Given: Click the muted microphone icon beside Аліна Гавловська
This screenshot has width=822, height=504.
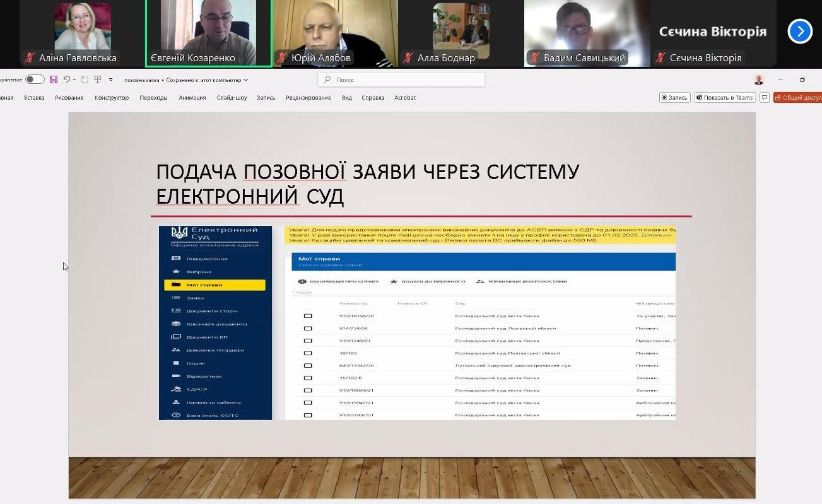Looking at the screenshot, I should pos(29,58).
